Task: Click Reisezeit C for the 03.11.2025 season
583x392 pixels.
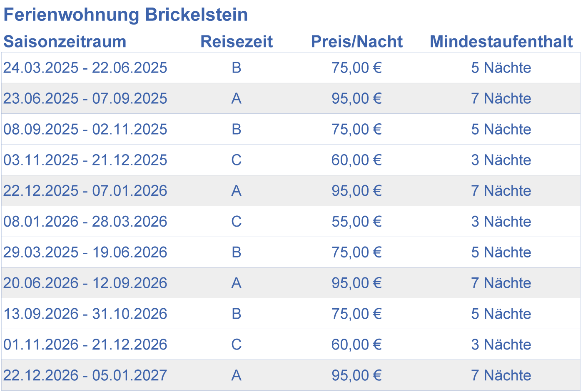Action: (236, 160)
